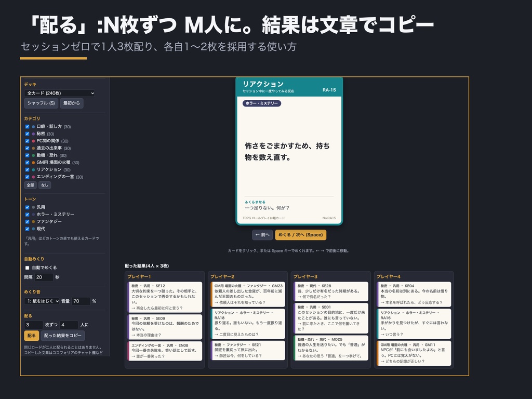Select Player 2 card リアクション RA18

248,324
